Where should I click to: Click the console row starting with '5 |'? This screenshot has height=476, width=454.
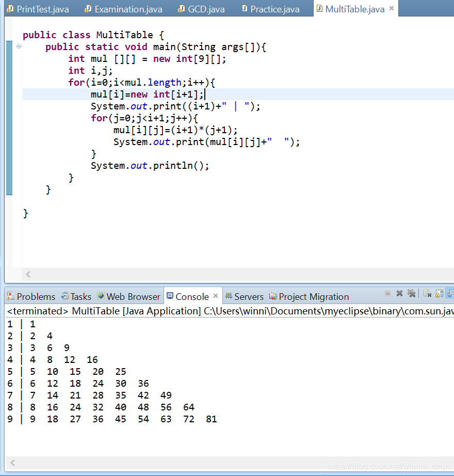(67, 372)
